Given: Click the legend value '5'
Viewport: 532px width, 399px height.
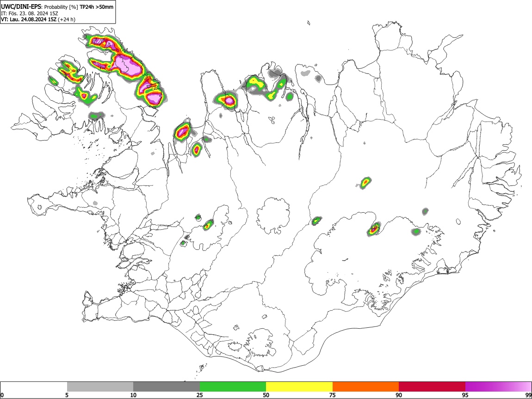Looking at the screenshot, I should tap(67, 395).
